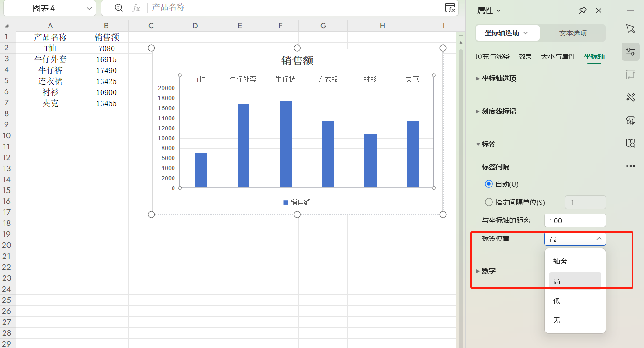The height and width of the screenshot is (348, 644).
Task: Open the properties adjustment panel icon
Action: tap(630, 52)
